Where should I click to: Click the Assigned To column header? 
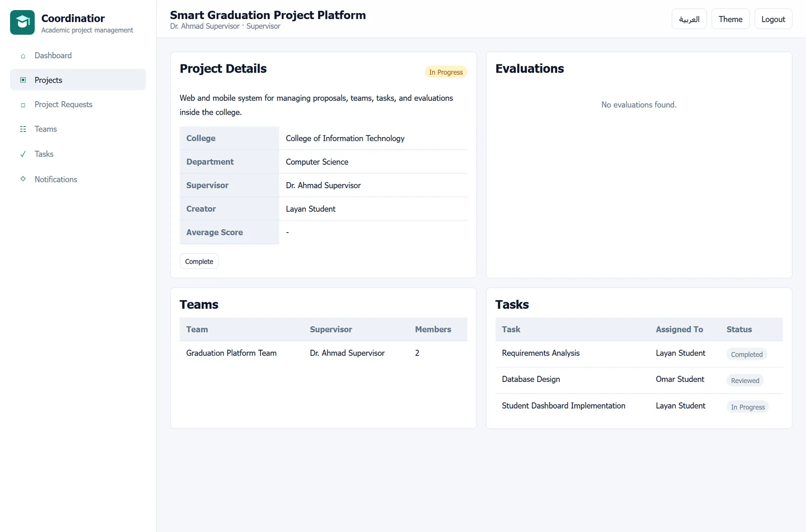(680, 329)
